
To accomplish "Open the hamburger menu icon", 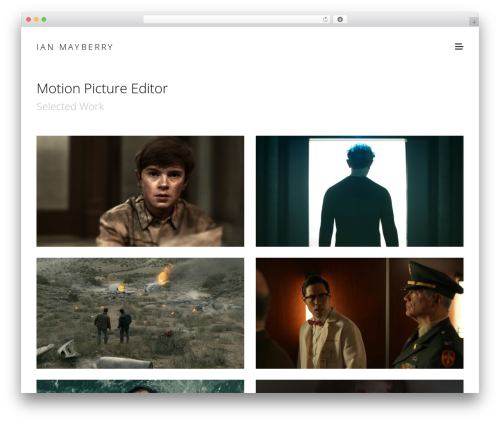I will (x=459, y=47).
